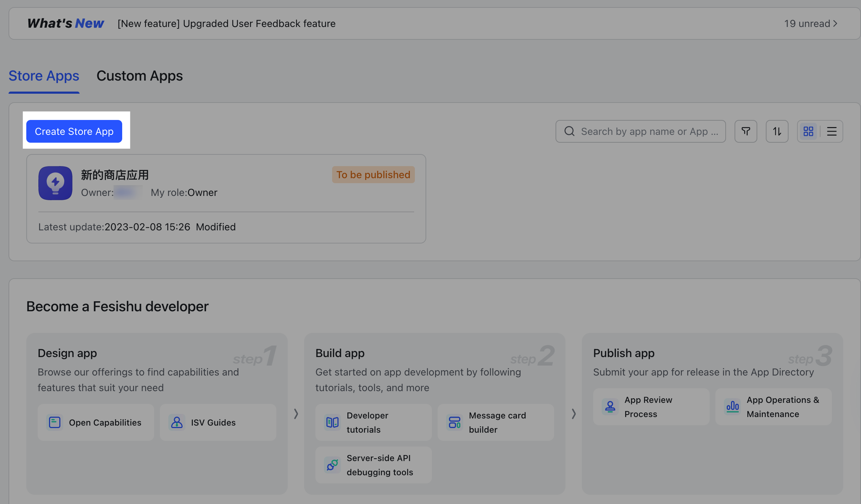Image resolution: width=861 pixels, height=504 pixels.
Task: Click the Developer tutorials book icon
Action: point(332,422)
